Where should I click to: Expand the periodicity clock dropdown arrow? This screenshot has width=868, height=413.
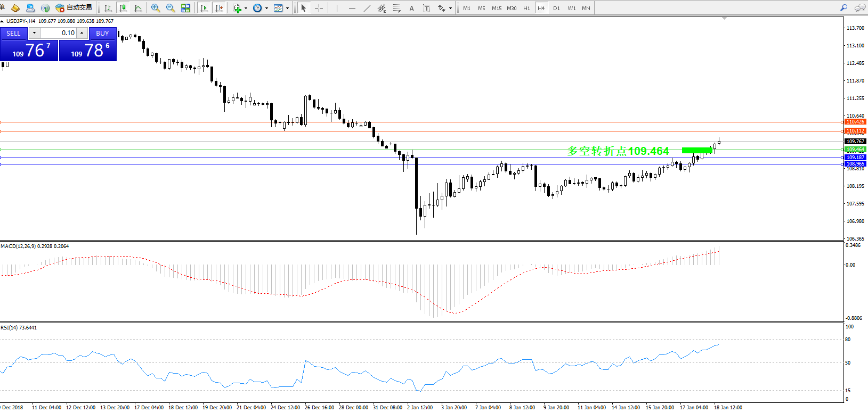click(x=266, y=8)
